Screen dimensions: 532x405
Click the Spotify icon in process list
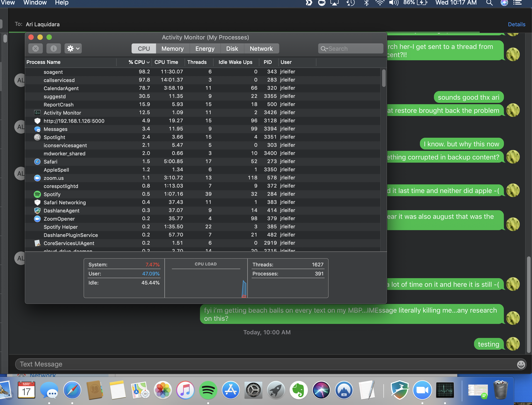click(x=37, y=194)
